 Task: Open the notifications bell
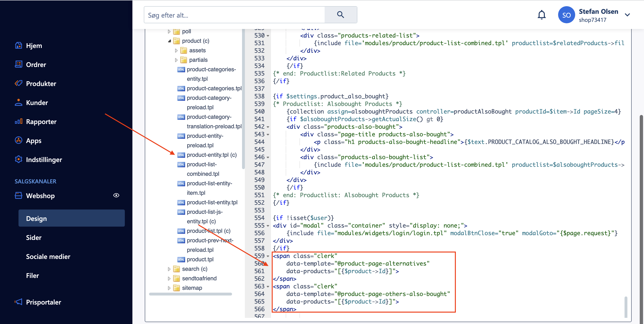pos(541,15)
